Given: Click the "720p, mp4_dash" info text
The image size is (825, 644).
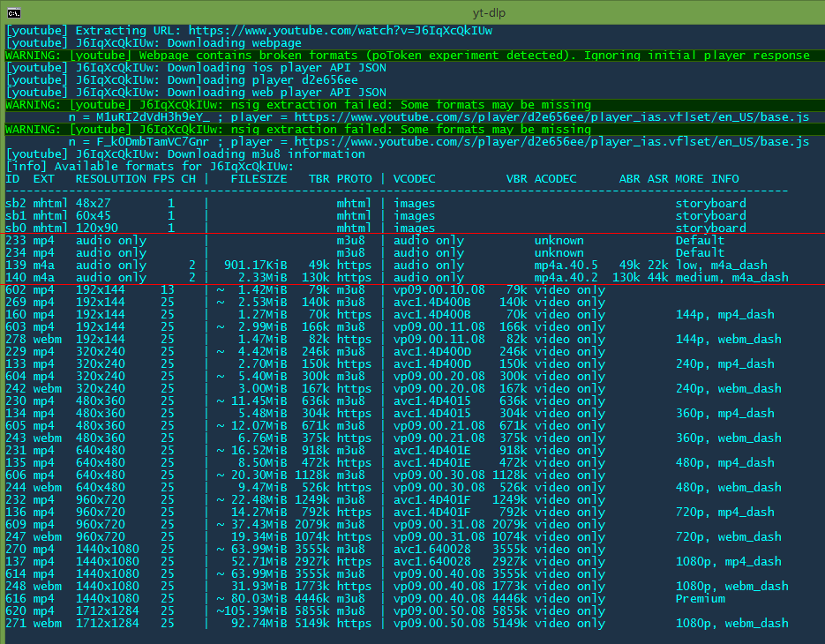Looking at the screenshot, I should (x=725, y=513).
